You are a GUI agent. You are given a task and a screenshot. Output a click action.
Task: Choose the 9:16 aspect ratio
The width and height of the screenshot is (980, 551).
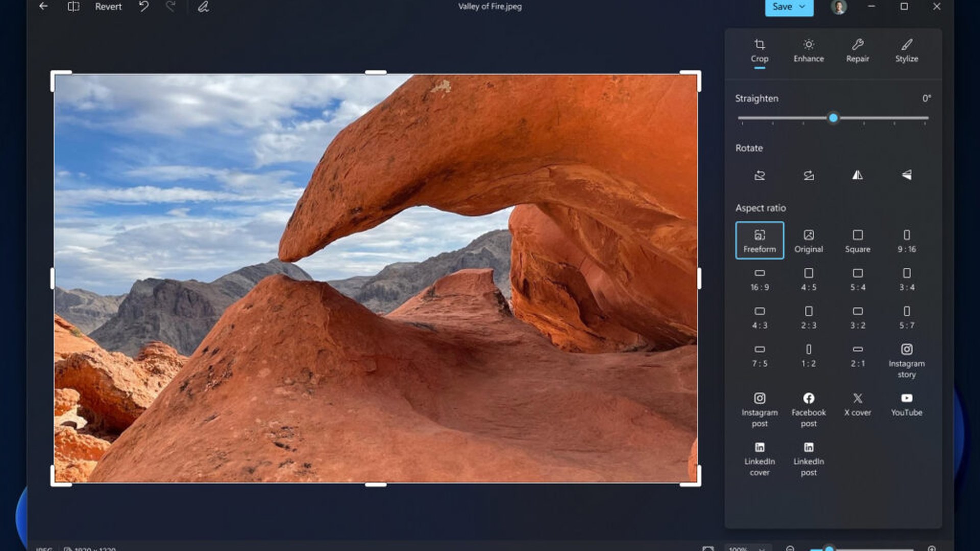pos(906,241)
